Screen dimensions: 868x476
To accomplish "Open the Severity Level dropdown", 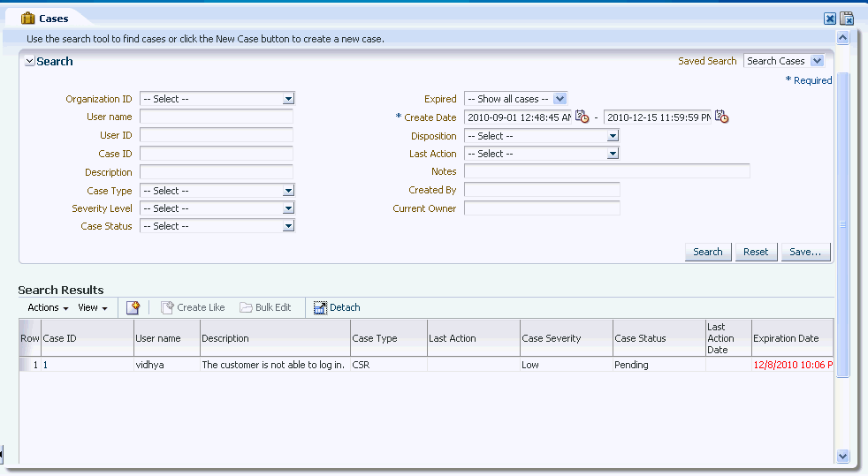I will tap(288, 208).
